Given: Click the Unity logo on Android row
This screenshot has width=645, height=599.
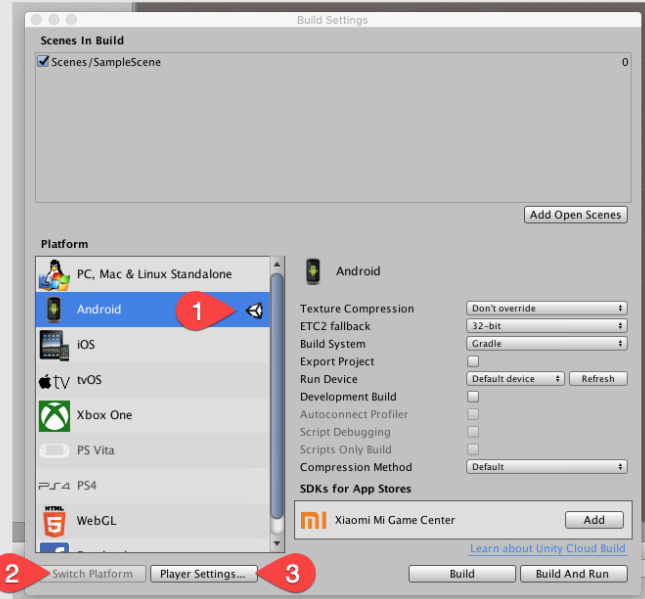Looking at the screenshot, I should [x=254, y=310].
